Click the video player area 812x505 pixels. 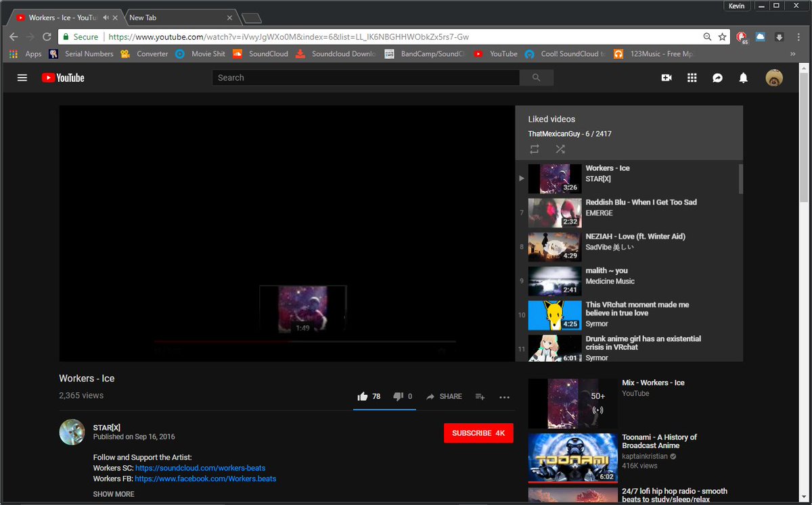point(287,233)
